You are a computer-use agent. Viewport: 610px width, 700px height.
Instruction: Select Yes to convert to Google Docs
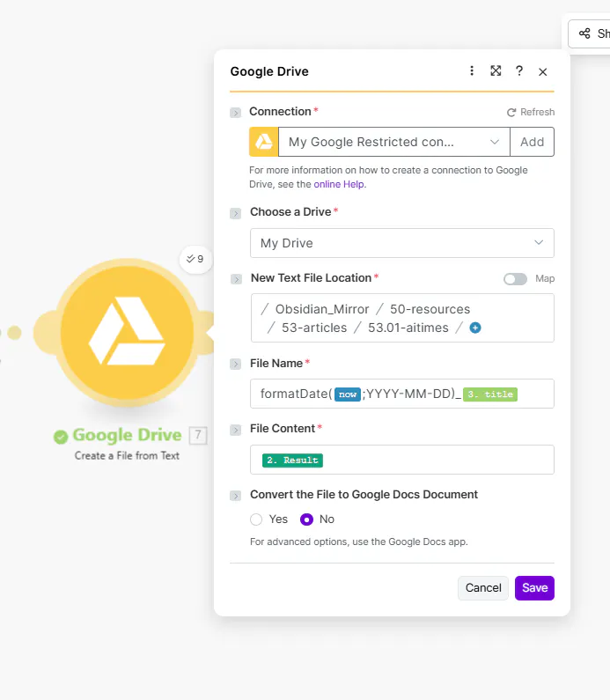(256, 519)
